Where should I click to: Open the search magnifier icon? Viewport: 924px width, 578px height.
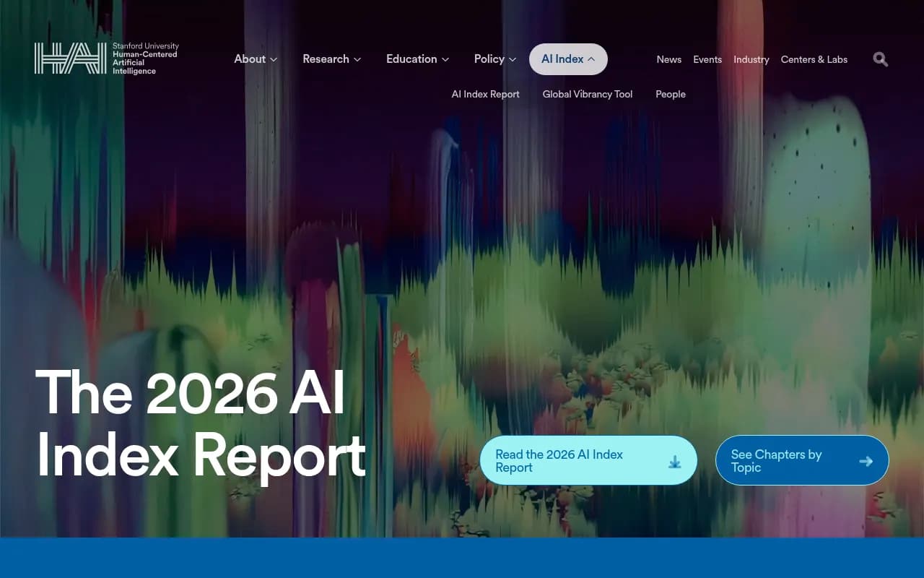(881, 59)
